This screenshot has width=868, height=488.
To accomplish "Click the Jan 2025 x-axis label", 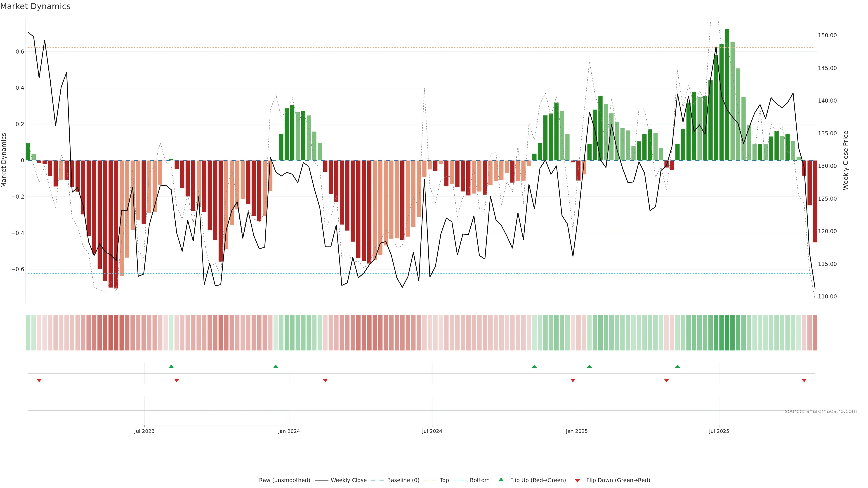I will (x=577, y=431).
